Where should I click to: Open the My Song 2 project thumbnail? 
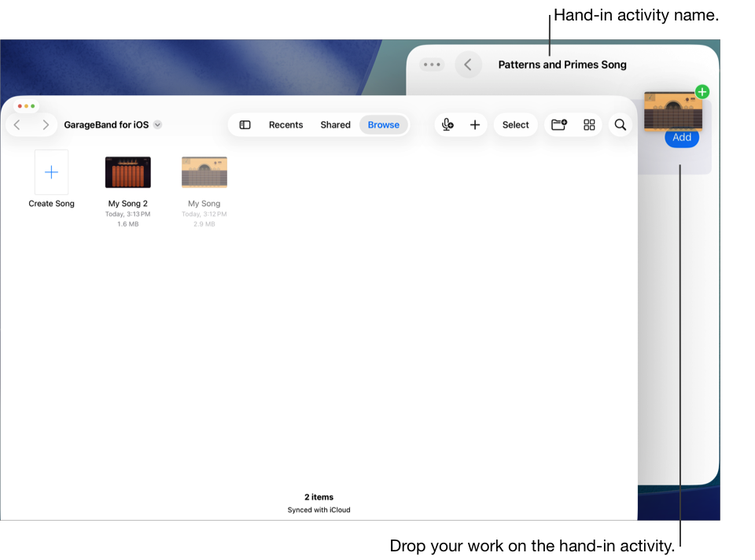[x=127, y=171]
